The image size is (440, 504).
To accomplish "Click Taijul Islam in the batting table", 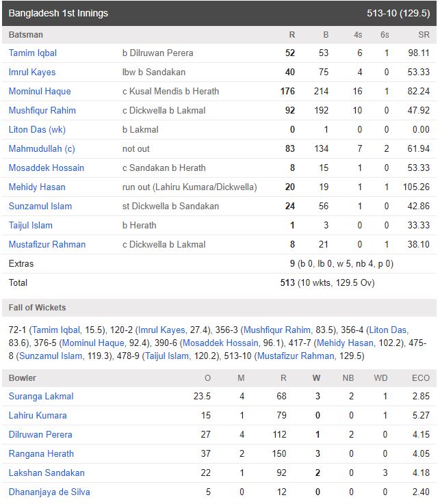I will (x=31, y=225).
